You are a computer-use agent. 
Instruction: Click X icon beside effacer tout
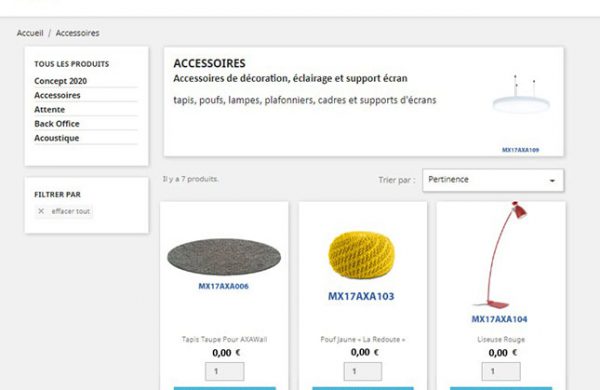41,211
